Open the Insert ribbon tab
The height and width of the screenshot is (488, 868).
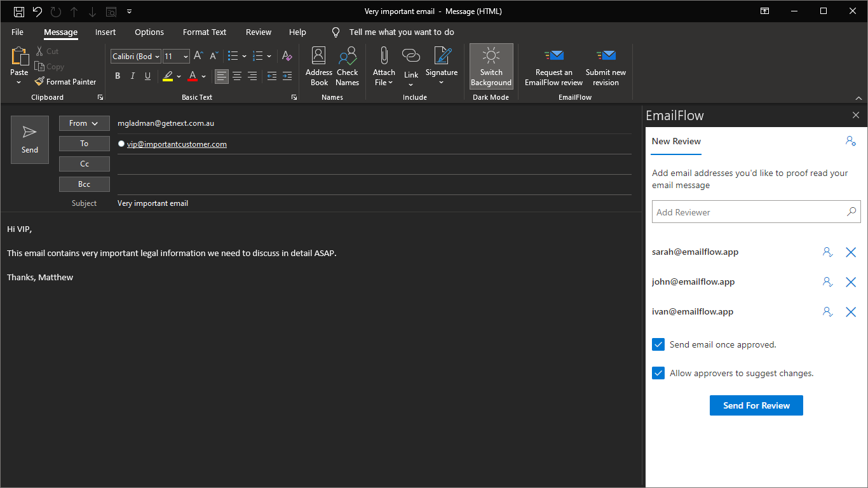(105, 32)
